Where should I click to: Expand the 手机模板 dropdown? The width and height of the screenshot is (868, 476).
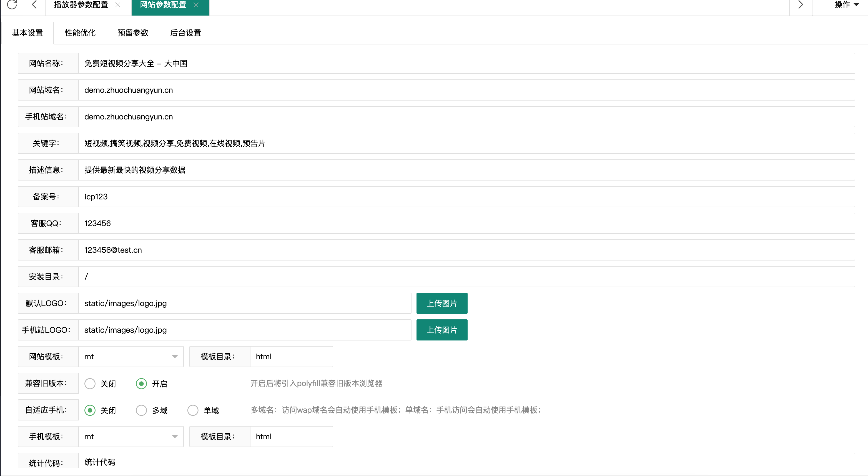click(131, 437)
